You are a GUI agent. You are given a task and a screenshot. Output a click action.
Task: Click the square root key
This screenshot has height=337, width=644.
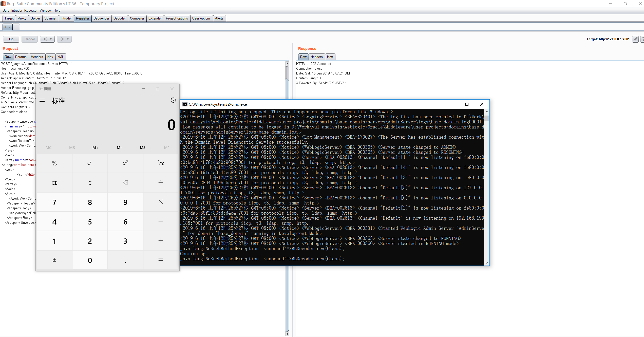click(90, 163)
